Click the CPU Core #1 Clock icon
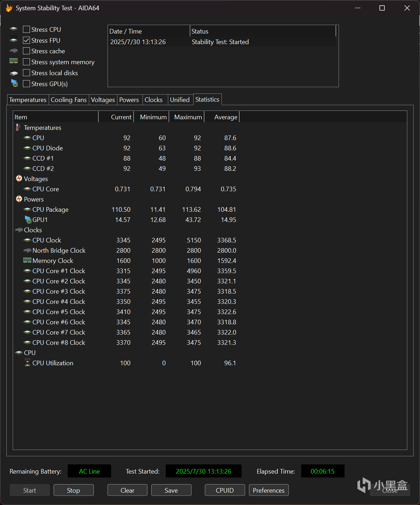 pyautogui.click(x=28, y=271)
